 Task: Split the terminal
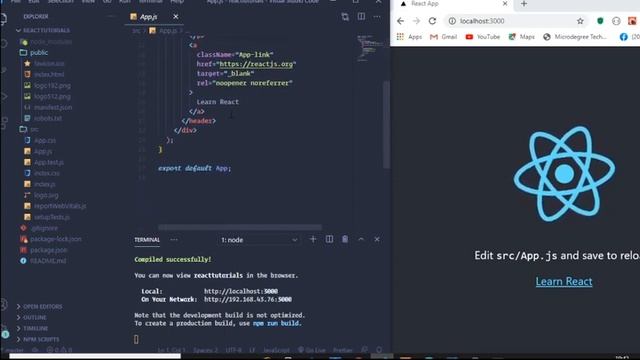329,240
